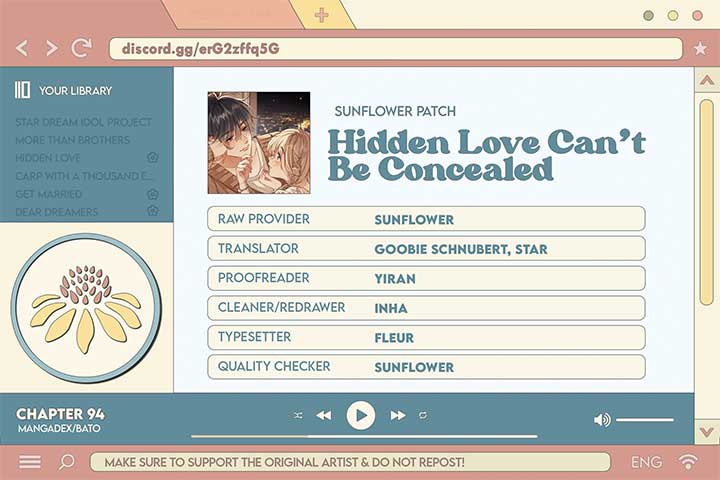Reload the page with refresh icon
This screenshot has height=480, width=720.
coord(82,48)
